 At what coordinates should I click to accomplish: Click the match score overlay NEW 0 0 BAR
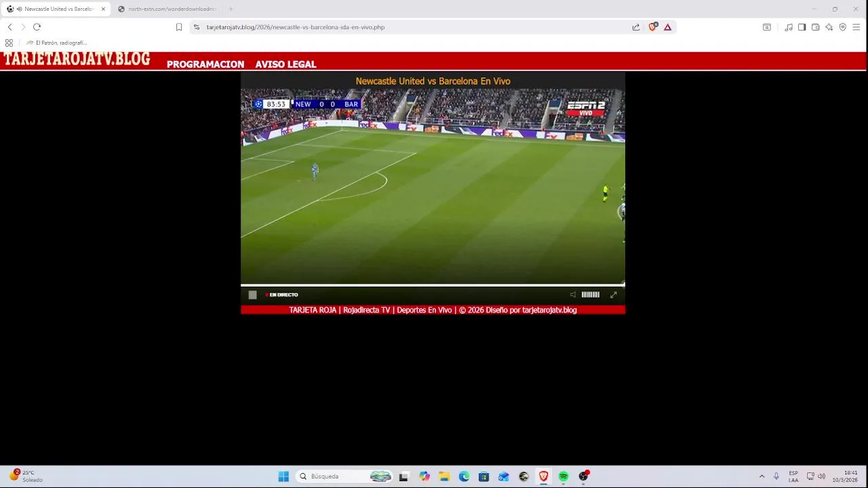pyautogui.click(x=327, y=104)
